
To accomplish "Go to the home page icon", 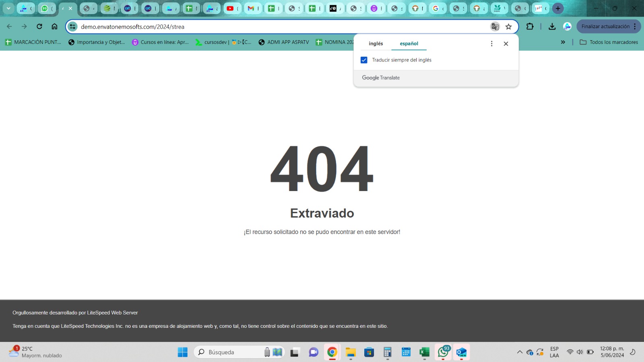I will click(54, 27).
